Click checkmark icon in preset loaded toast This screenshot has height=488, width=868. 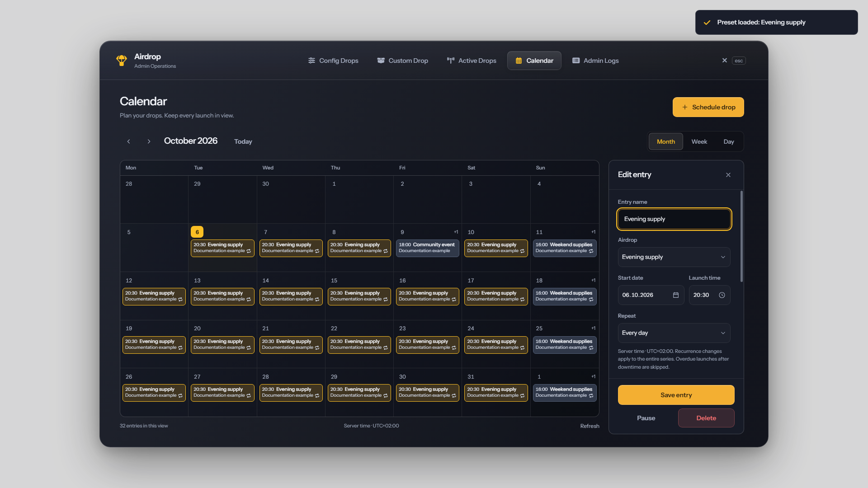coord(707,23)
